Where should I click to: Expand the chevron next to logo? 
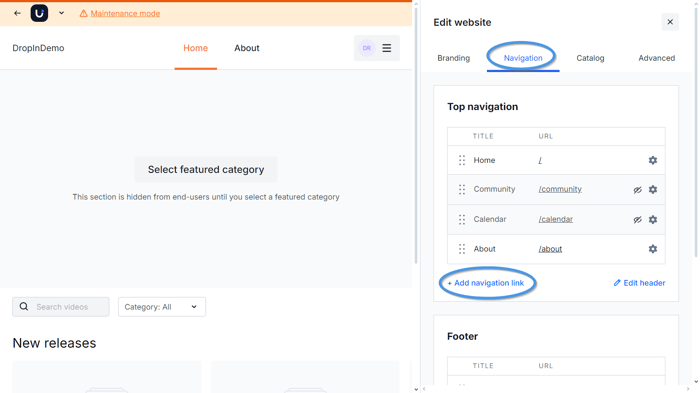pos(61,13)
